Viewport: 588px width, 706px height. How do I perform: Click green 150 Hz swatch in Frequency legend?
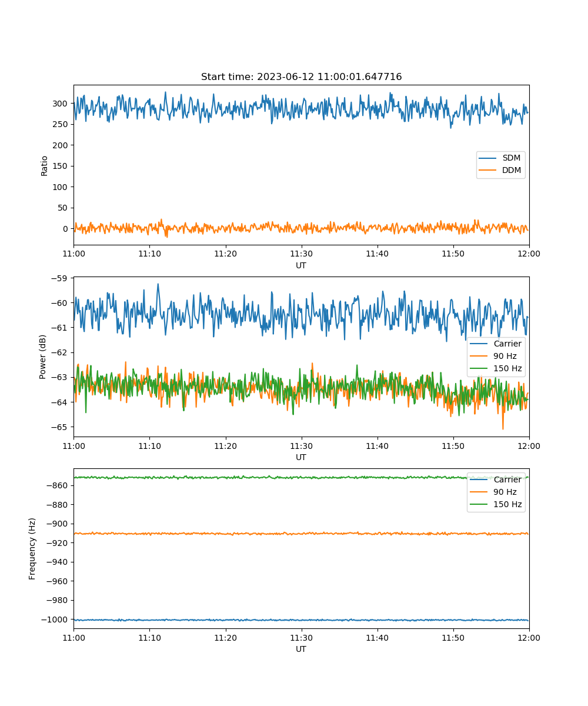(x=479, y=504)
